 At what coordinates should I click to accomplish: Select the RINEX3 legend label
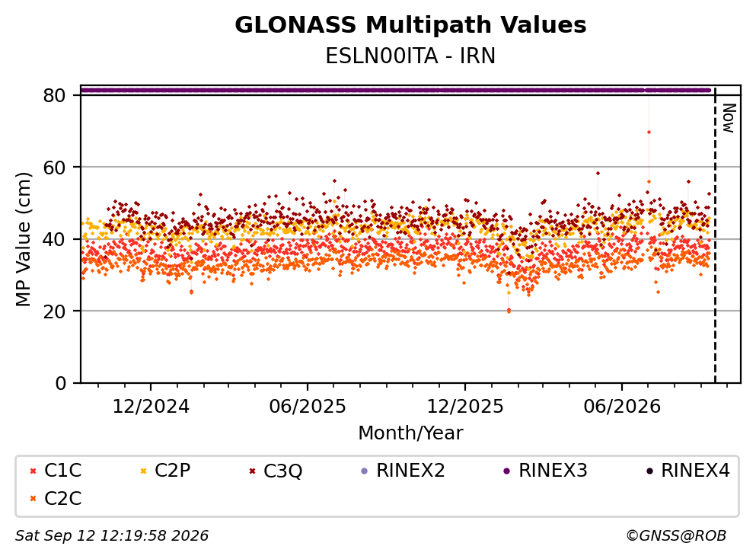(553, 470)
